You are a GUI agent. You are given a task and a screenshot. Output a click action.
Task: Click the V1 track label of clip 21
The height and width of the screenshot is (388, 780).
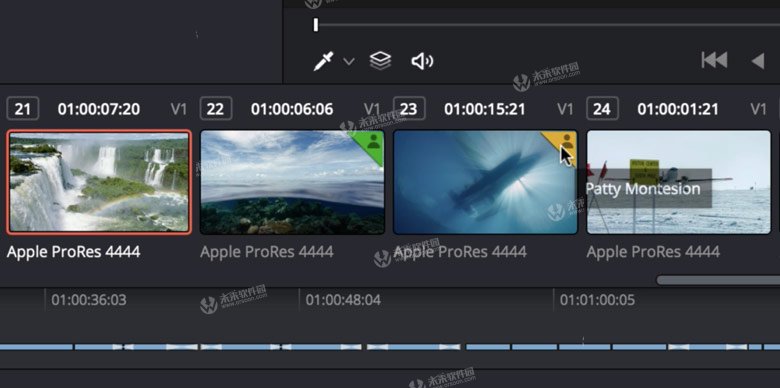pos(179,109)
